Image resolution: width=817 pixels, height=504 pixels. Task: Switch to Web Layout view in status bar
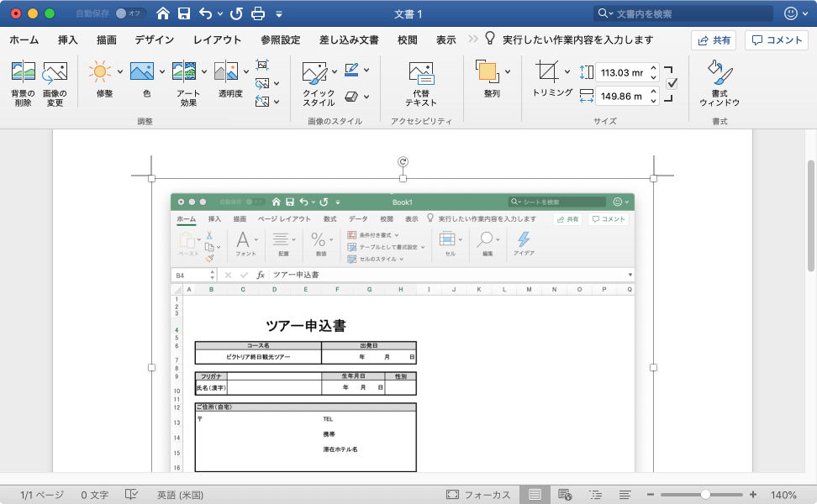coord(565,494)
